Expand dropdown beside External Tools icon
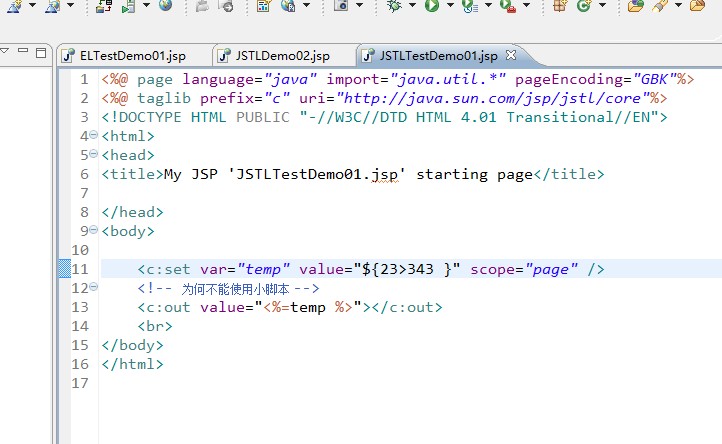Viewport: 722px width, 444px height. click(526, 7)
